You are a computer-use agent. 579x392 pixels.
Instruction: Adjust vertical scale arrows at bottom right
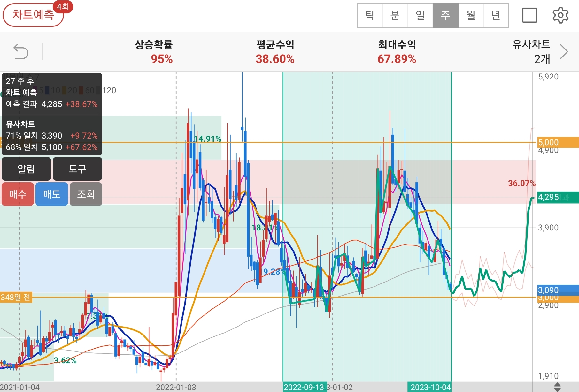pyautogui.click(x=557, y=387)
